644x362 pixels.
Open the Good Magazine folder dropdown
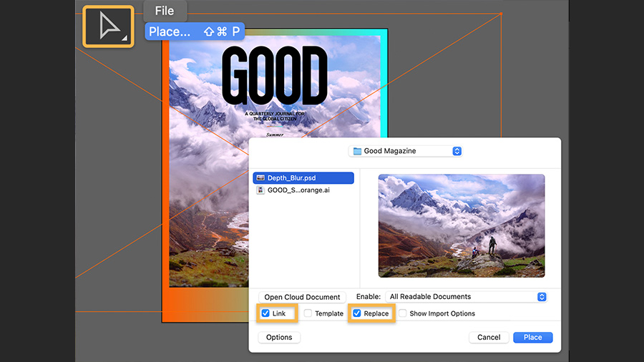click(406, 151)
